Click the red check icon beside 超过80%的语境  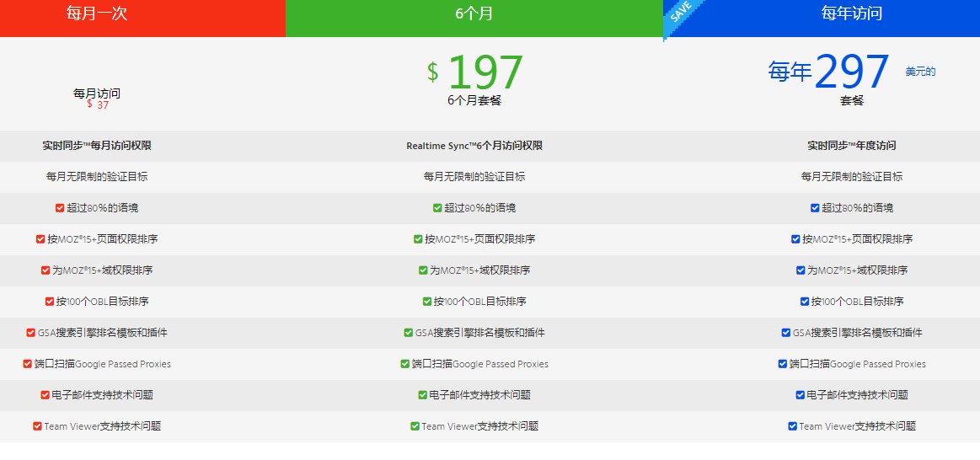60,208
